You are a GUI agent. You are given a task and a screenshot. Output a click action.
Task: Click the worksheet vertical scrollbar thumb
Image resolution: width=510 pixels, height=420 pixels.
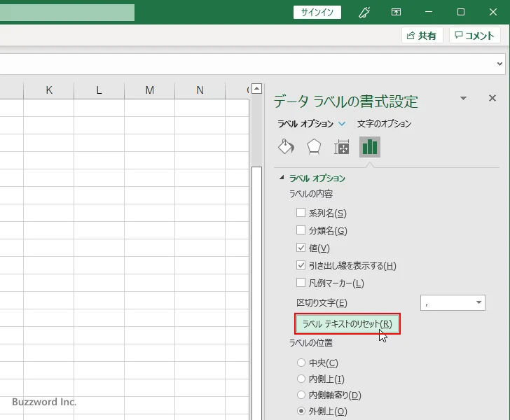pyautogui.click(x=256, y=293)
